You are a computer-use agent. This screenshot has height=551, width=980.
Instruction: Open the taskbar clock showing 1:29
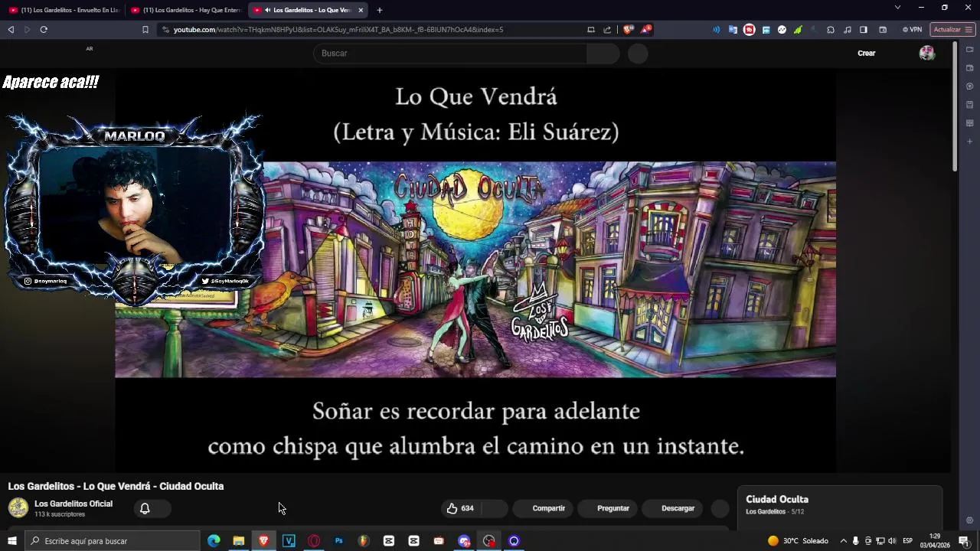[935, 541]
